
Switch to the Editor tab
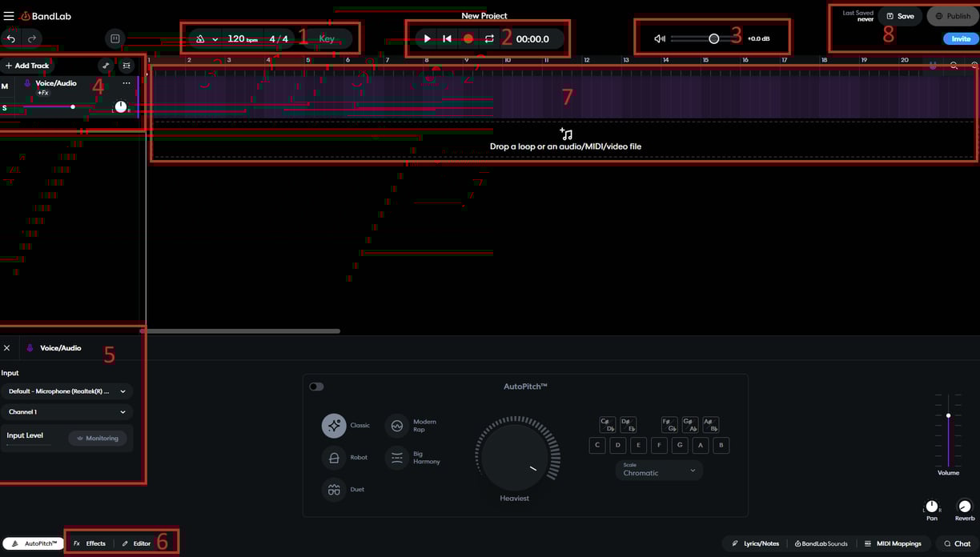pyautogui.click(x=136, y=543)
